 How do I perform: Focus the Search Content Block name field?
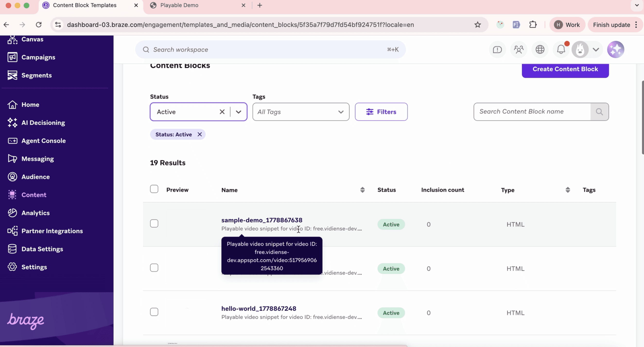click(x=532, y=112)
